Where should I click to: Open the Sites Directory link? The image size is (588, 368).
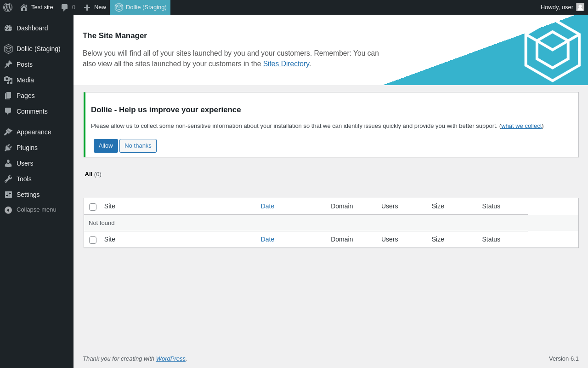click(x=286, y=64)
